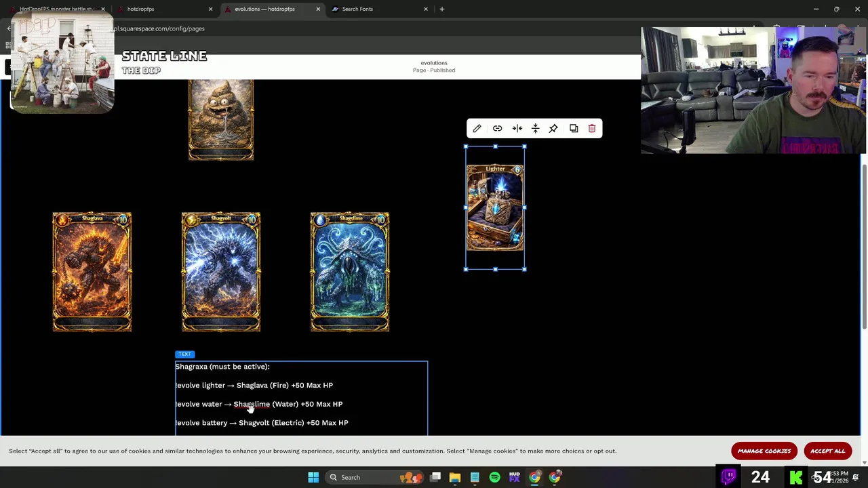
Task: Click the link icon in image toolbar
Action: click(x=498, y=129)
